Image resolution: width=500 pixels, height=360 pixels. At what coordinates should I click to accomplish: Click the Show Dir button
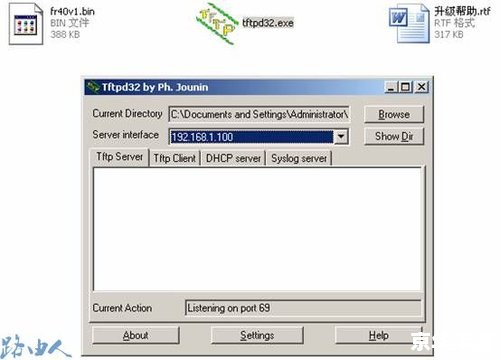394,136
